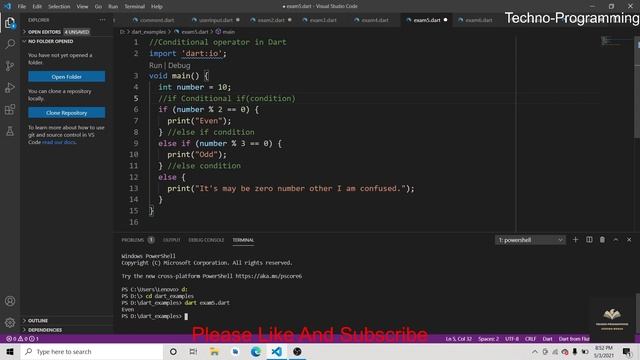The width and height of the screenshot is (640, 360).
Task: Create a new terminal with plus icon
Action: 576,240
